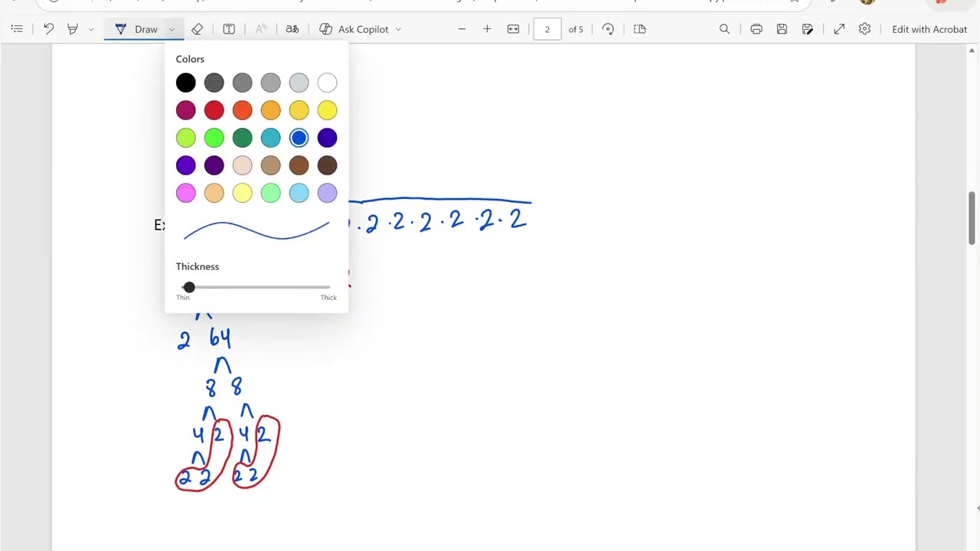
Task: Click the Fullscreen expand icon
Action: [x=839, y=29]
